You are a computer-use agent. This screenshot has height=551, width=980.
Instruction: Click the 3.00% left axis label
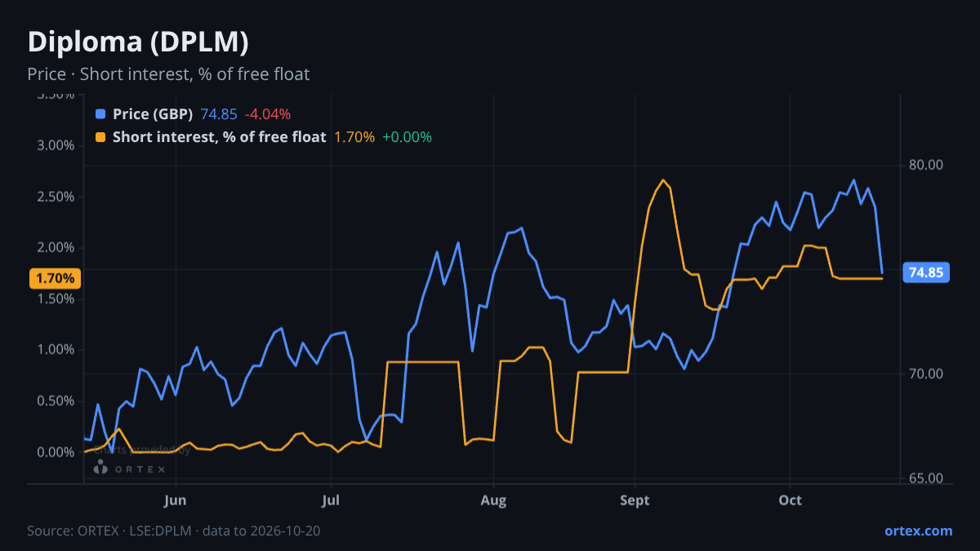click(x=56, y=145)
